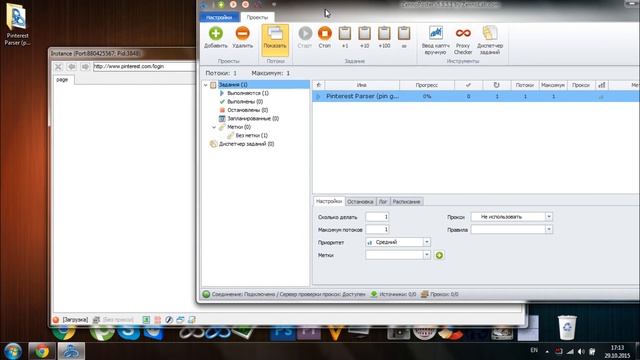Click the grey Старт play icon
Viewport: 640px width, 360px height.
305,33
